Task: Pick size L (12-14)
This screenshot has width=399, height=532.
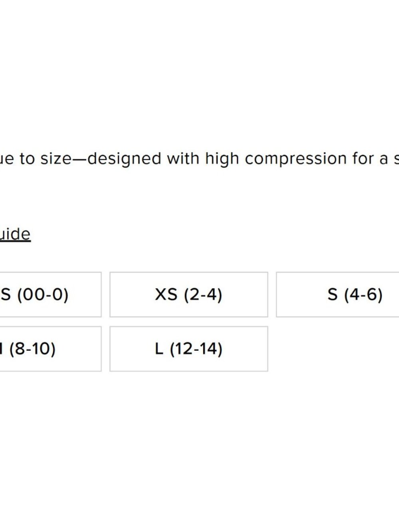Action: (188, 349)
